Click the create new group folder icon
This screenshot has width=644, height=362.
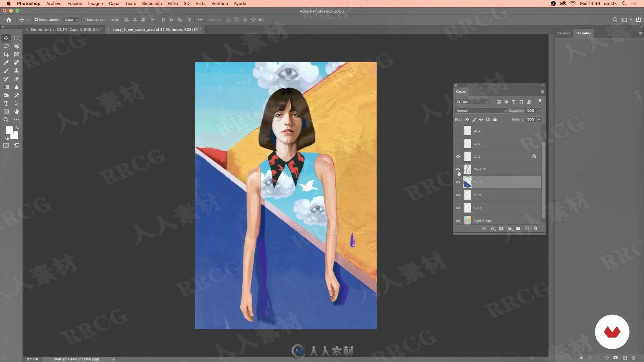(x=518, y=229)
